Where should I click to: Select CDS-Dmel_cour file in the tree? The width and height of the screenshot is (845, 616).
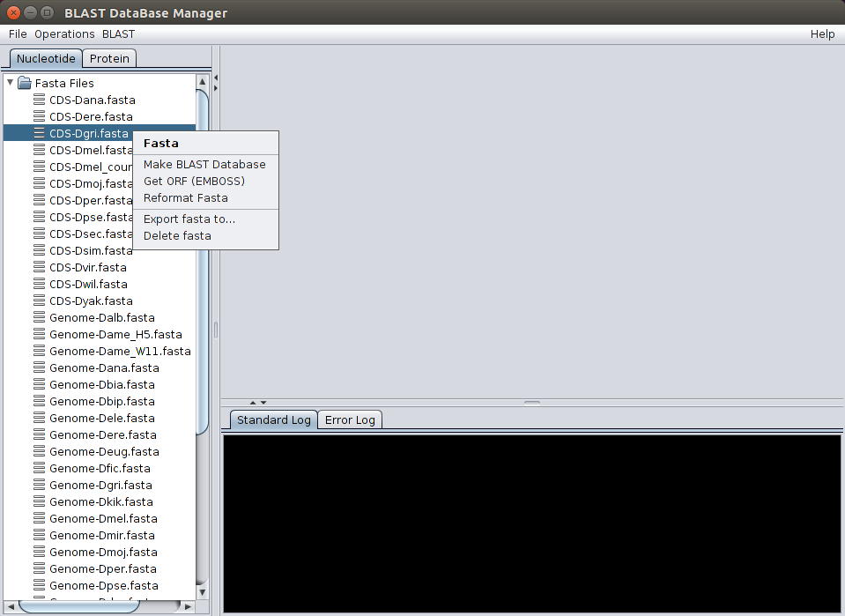(91, 167)
